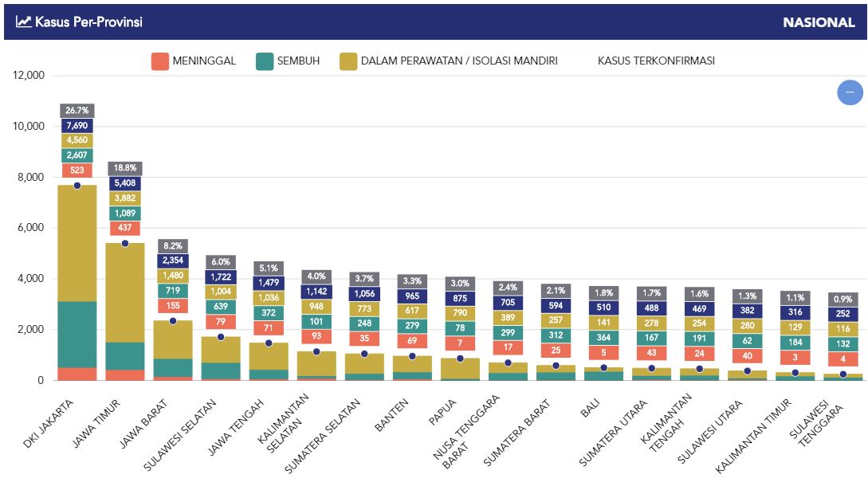Screen dimensions: 868x482
Task: Click the teal SEMBUH legend color swatch
Action: click(265, 61)
